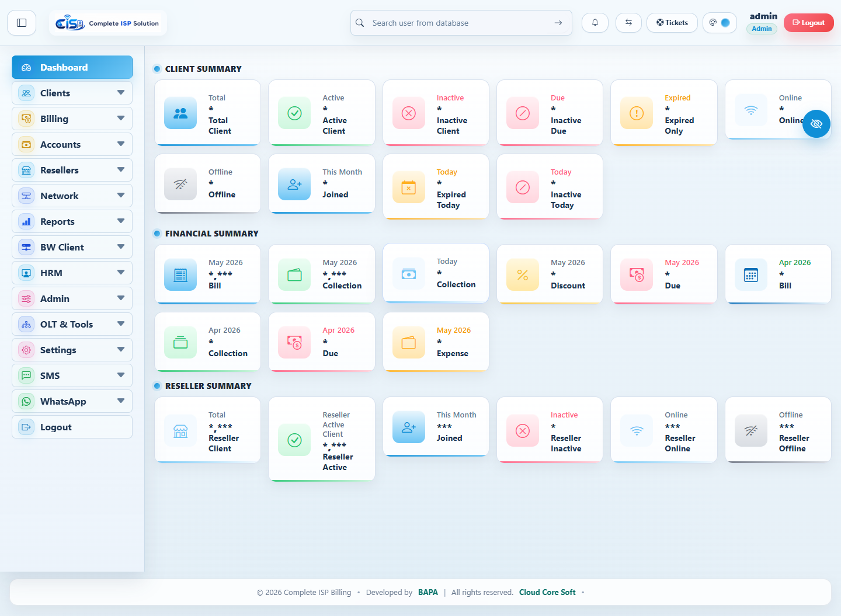This screenshot has width=841, height=616.
Task: Click the Clients sidebar icon
Action: point(26,93)
